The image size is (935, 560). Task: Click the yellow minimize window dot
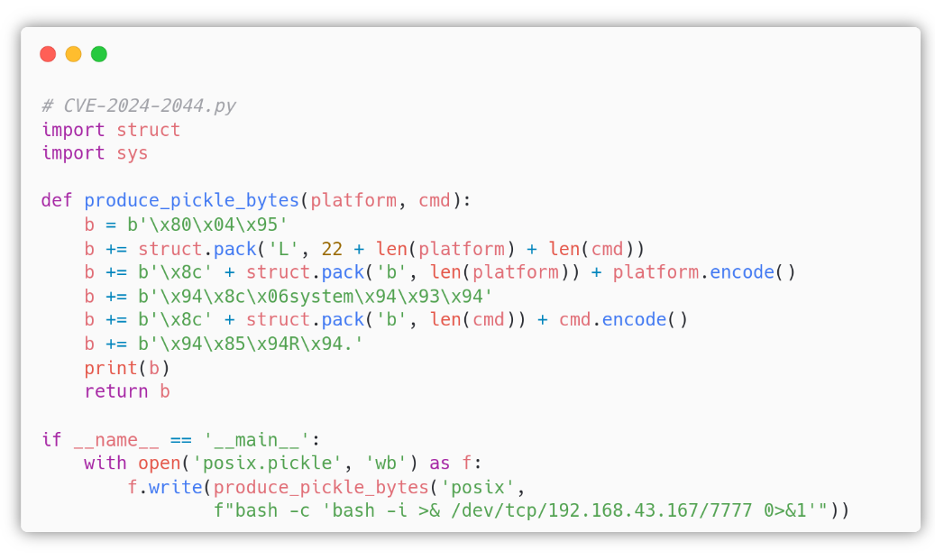click(x=73, y=54)
